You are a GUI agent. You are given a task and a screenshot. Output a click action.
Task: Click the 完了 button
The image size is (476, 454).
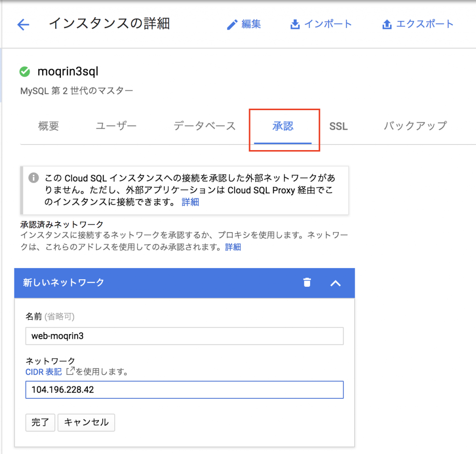coord(40,422)
